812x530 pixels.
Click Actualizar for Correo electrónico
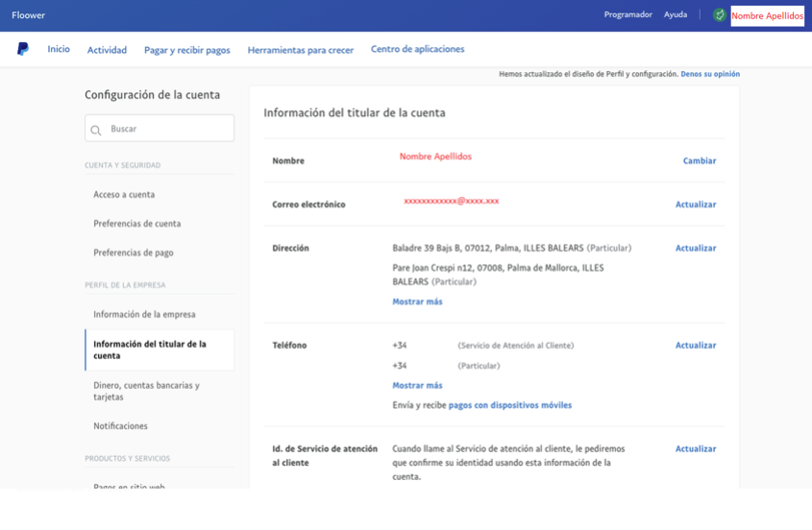tap(695, 205)
